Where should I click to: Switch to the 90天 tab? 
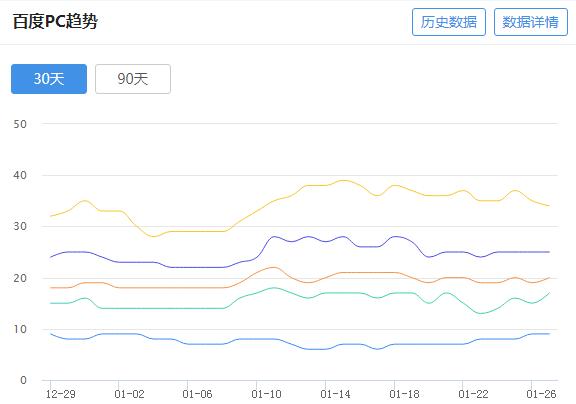pos(133,79)
